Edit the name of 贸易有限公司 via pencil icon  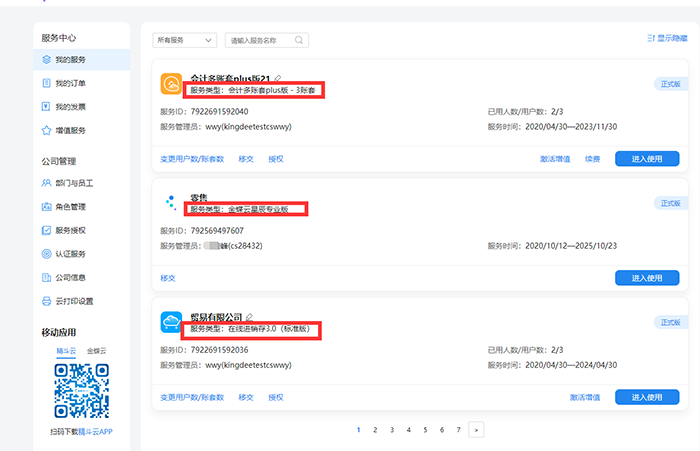[249, 317]
